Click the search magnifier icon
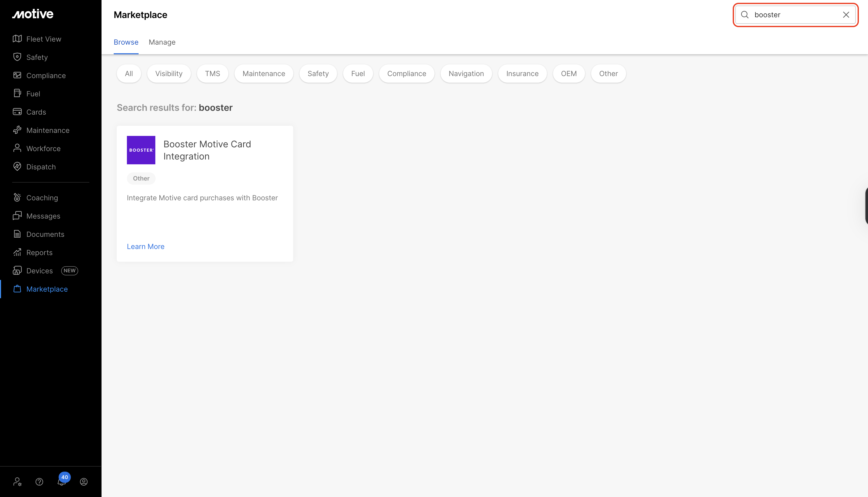The image size is (868, 497). (745, 15)
